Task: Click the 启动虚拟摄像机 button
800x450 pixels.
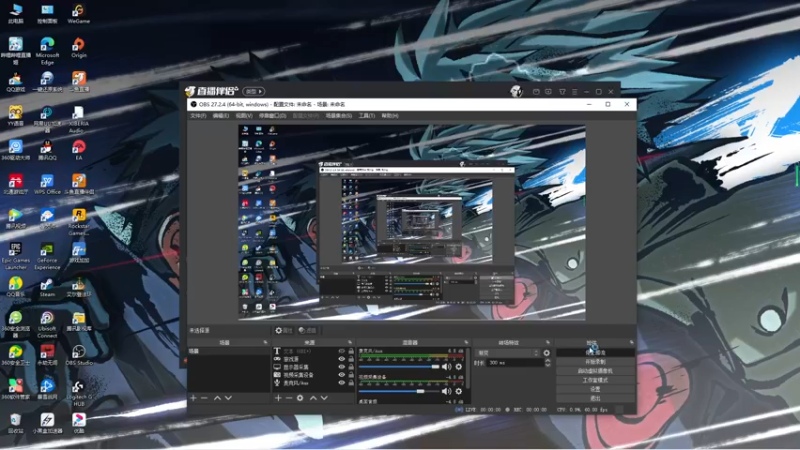Action: [595, 371]
